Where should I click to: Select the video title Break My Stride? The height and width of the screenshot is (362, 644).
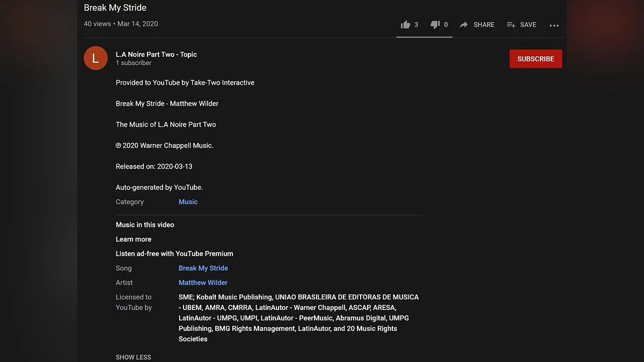tap(115, 8)
